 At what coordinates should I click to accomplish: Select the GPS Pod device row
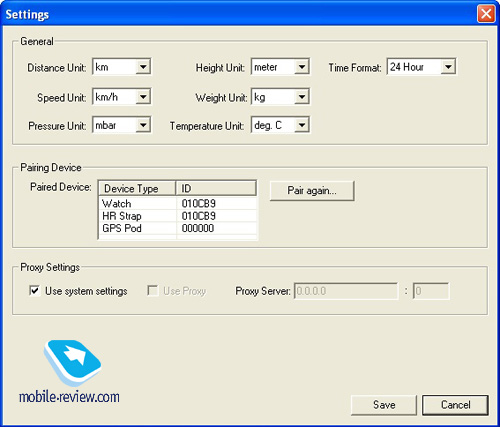point(178,228)
